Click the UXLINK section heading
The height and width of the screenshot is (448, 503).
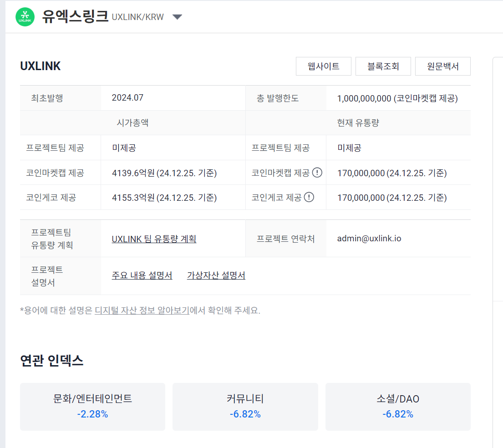pos(40,66)
